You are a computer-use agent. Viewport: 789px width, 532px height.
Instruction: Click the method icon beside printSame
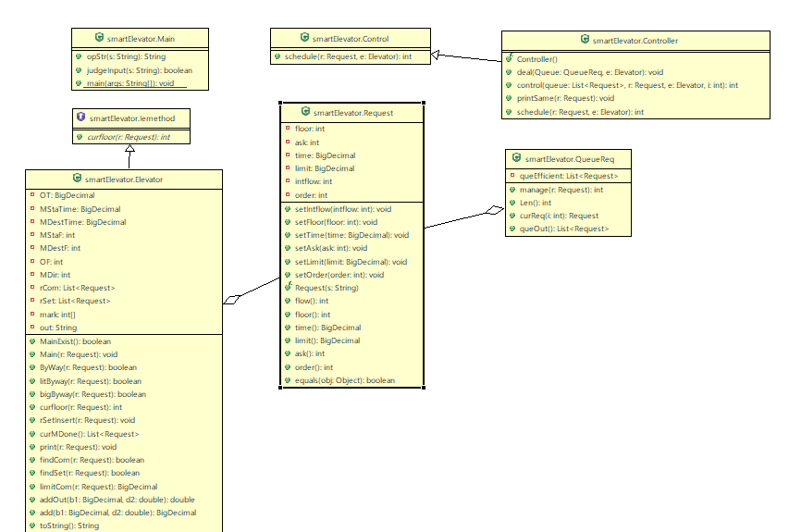[509, 98]
